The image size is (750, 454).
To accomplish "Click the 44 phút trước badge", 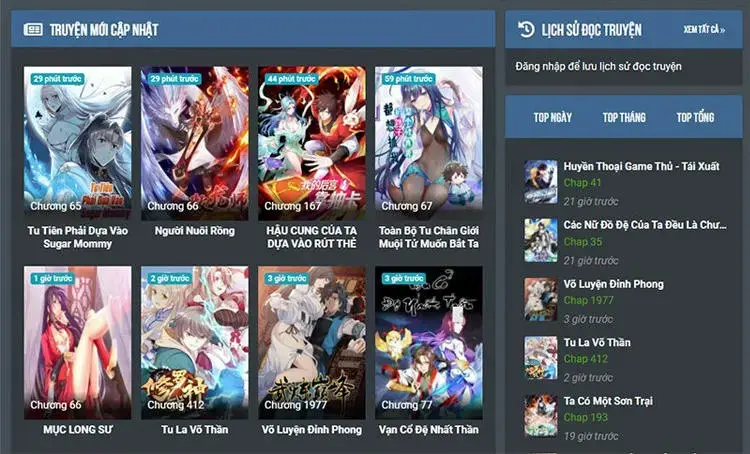I will click(x=291, y=79).
